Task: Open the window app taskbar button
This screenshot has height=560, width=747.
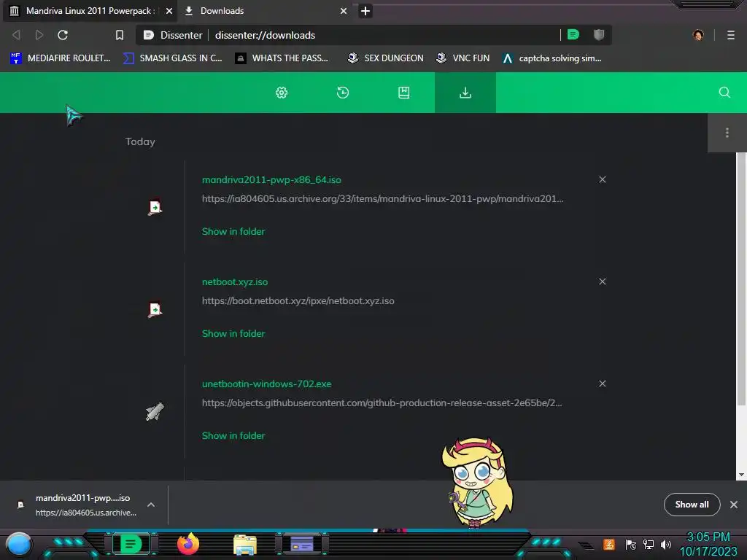Action: tap(302, 544)
